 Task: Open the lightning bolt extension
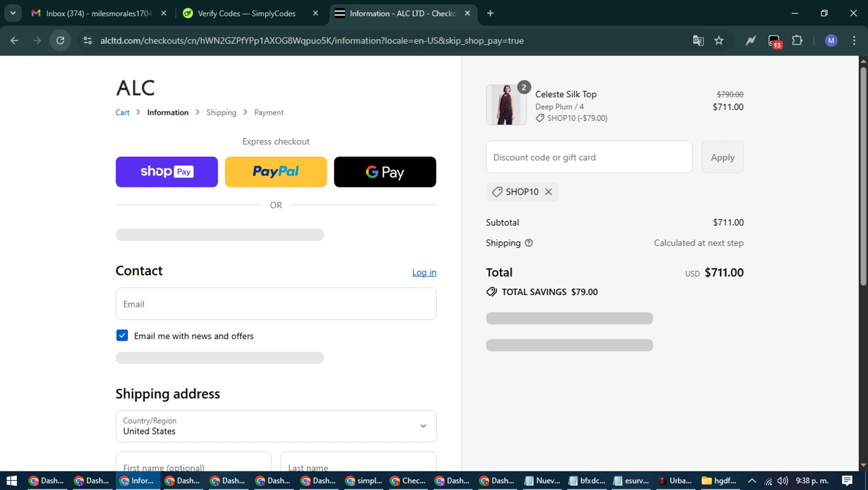click(751, 40)
